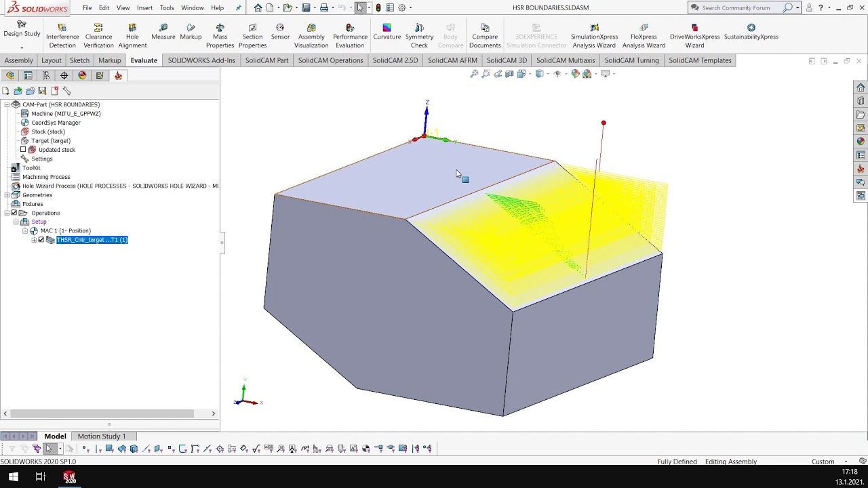This screenshot has height=488, width=868.
Task: Click the Sensor tool
Action: [x=280, y=32]
